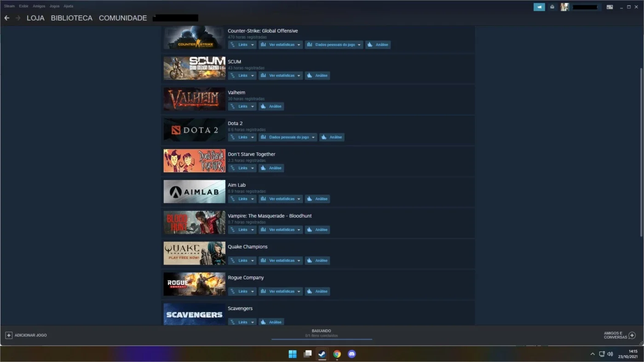Click the forward navigation arrow

coord(18,18)
